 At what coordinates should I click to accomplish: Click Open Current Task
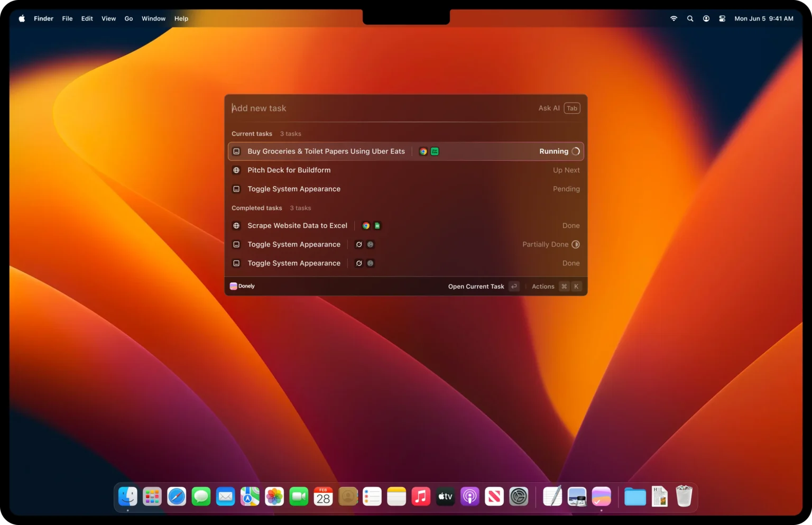[476, 287]
